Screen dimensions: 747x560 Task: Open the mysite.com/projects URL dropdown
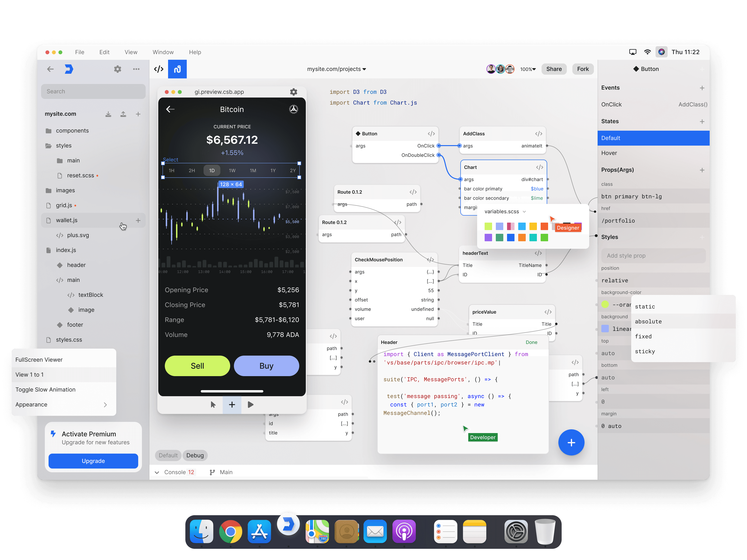(x=336, y=69)
